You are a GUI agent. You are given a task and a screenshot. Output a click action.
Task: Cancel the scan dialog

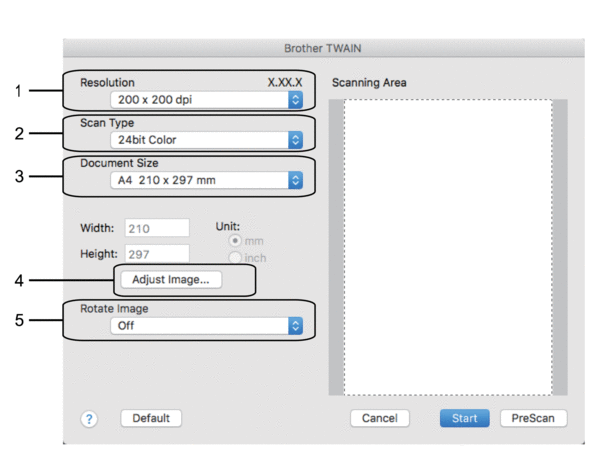pos(379,418)
